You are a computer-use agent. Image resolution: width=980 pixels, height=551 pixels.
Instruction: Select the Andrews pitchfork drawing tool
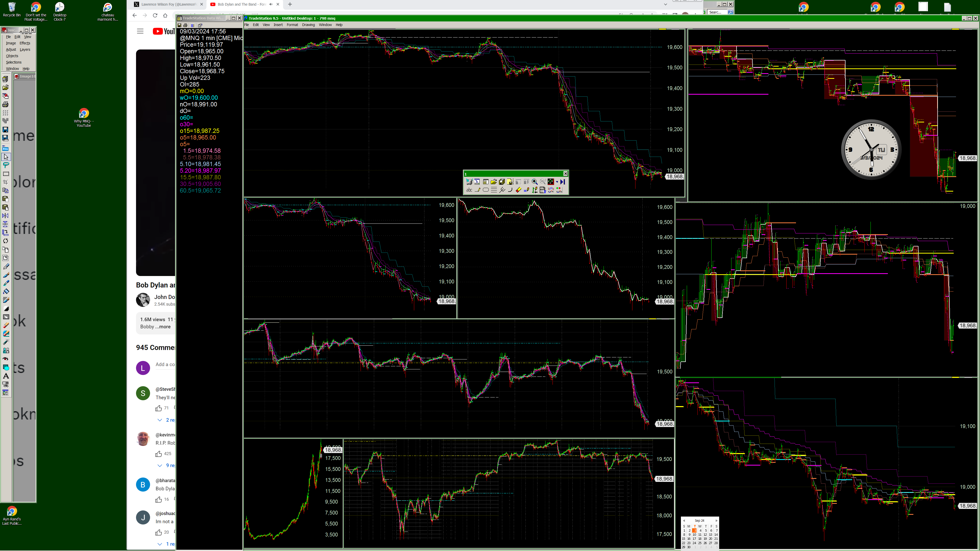pos(502,190)
